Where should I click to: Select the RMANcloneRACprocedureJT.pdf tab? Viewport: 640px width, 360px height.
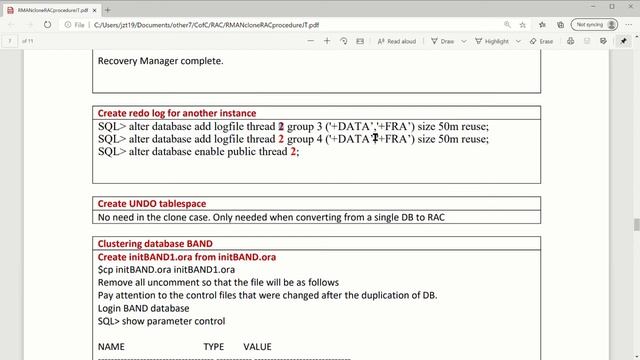[52, 10]
